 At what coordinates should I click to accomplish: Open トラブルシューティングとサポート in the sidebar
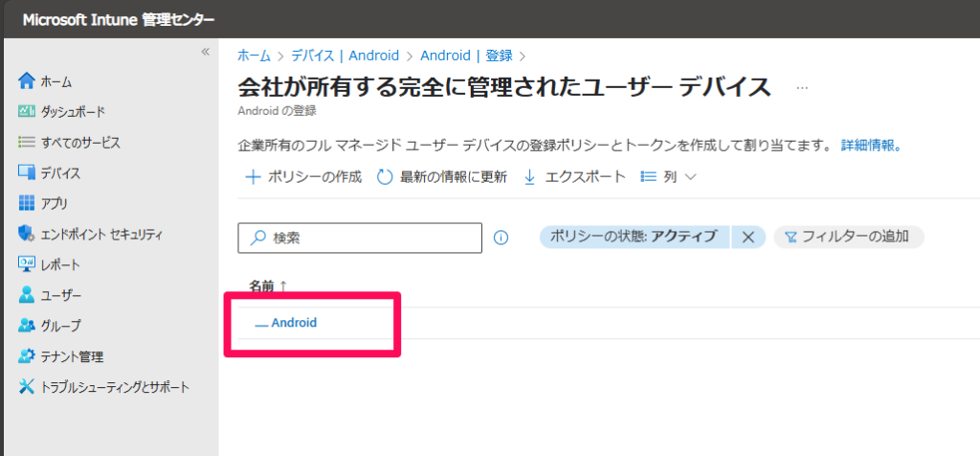tap(115, 388)
